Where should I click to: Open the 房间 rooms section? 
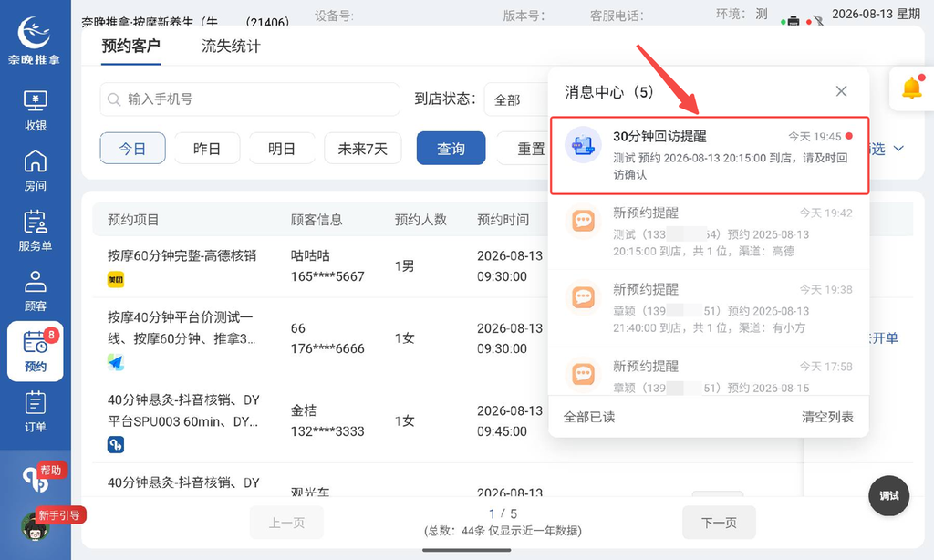point(36,171)
